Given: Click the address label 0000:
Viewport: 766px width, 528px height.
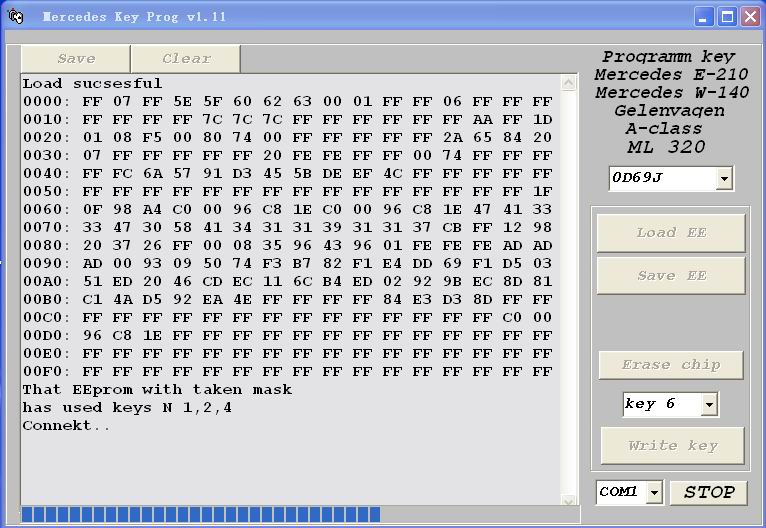Looking at the screenshot, I should pos(46,102).
